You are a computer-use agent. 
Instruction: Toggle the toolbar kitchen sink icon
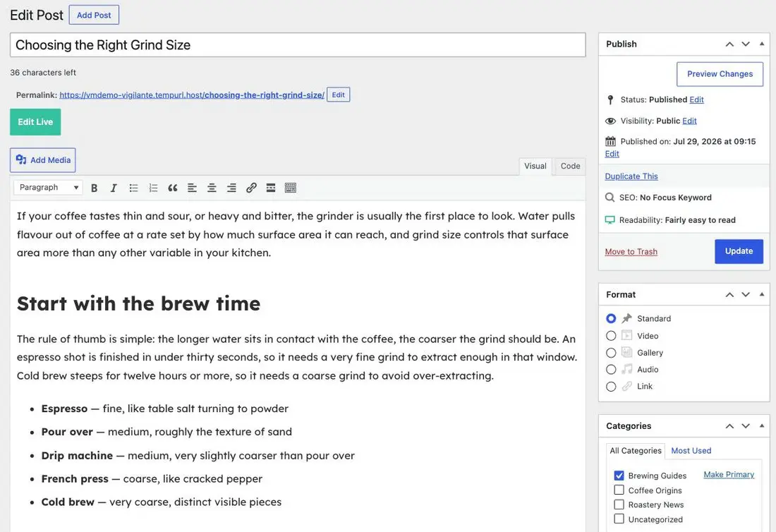(291, 188)
